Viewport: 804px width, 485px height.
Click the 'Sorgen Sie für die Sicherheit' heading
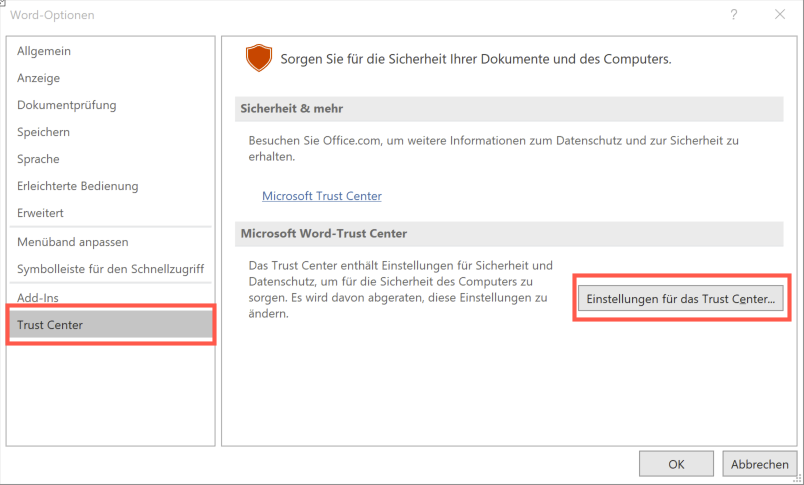(x=476, y=59)
